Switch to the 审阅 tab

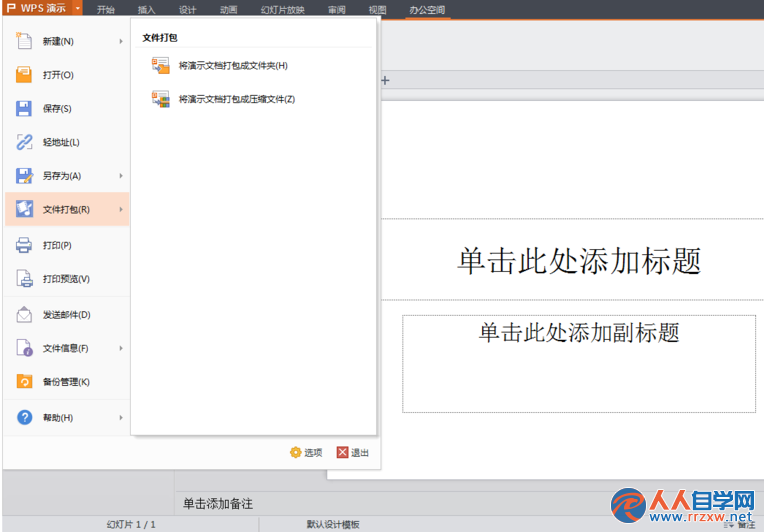[x=336, y=10]
